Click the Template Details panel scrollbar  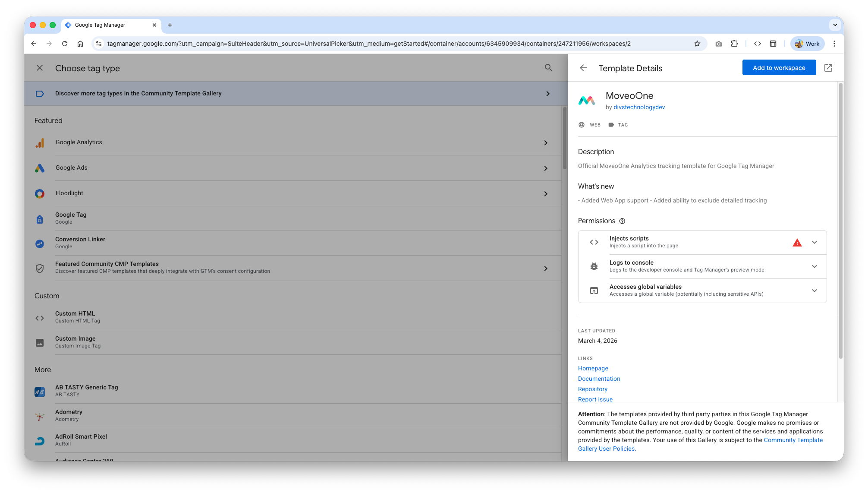click(x=840, y=220)
